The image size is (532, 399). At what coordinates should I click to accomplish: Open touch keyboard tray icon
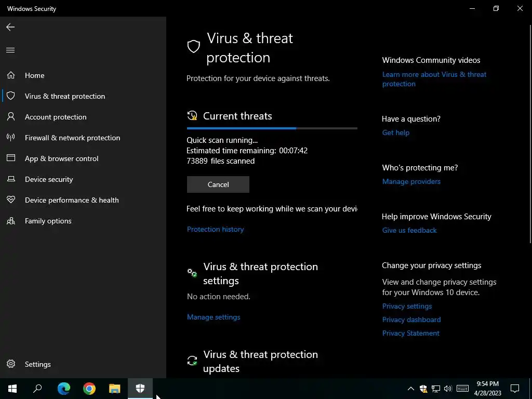462,389
